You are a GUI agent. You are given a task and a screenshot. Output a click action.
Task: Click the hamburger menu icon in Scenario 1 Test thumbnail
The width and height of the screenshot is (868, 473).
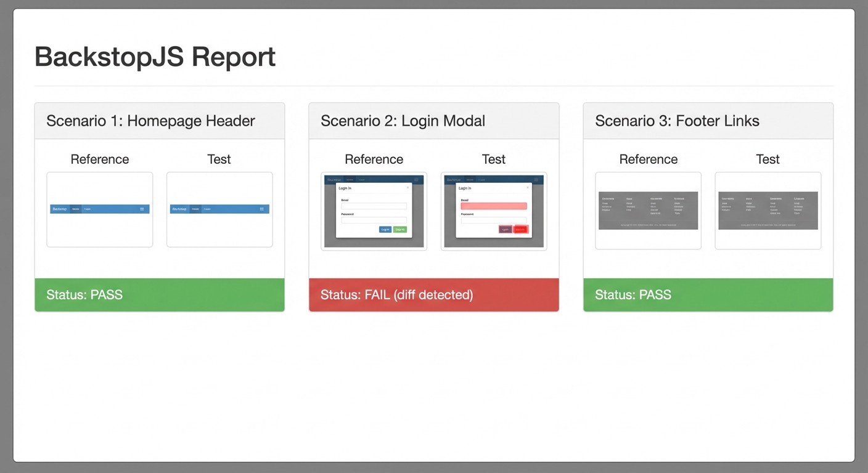click(261, 209)
